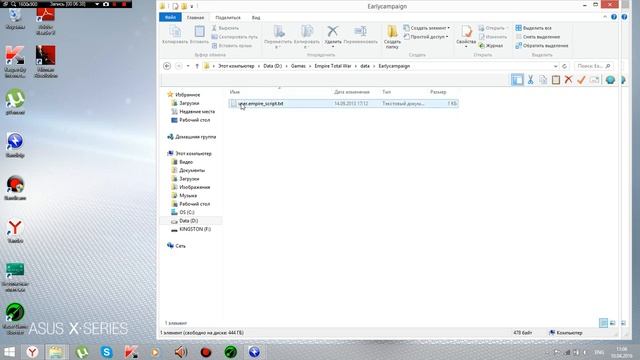
Task: Click the scissors icon in secondary toolbar
Action: coord(530,80)
